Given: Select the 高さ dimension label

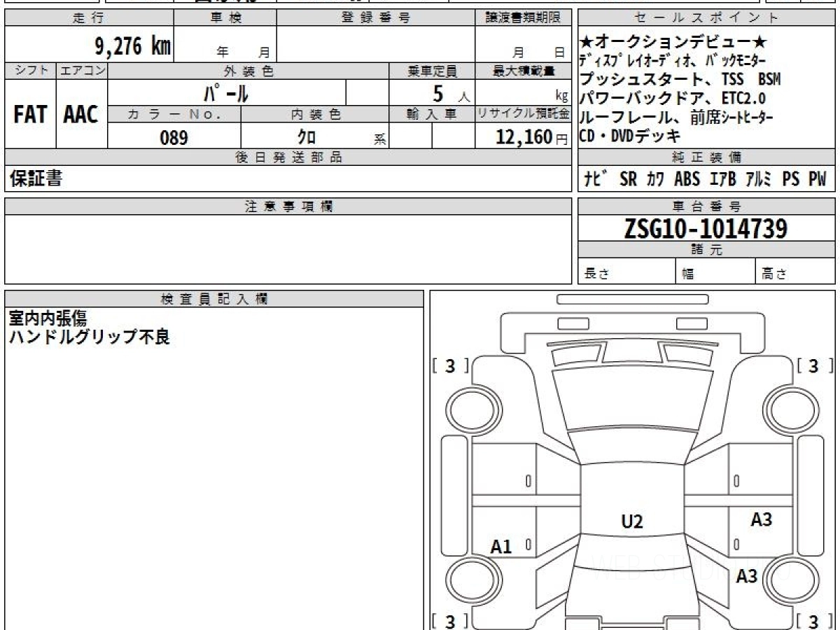Looking at the screenshot, I should [774, 274].
